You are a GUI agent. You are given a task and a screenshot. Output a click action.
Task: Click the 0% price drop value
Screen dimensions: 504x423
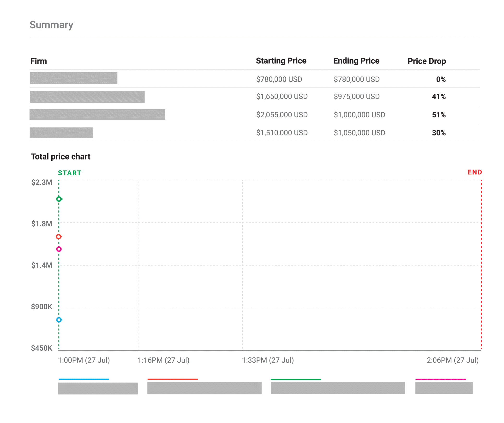pos(441,79)
